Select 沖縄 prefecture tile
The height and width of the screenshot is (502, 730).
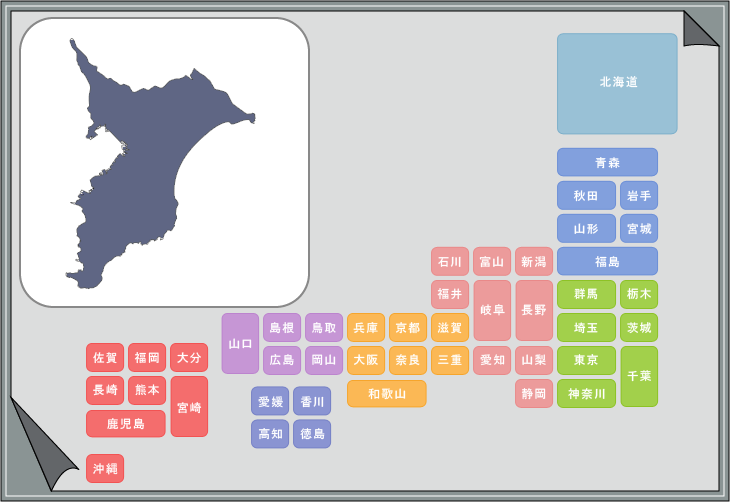105,468
